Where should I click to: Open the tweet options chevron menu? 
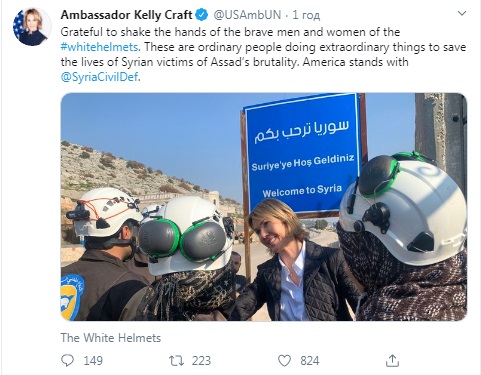click(462, 13)
